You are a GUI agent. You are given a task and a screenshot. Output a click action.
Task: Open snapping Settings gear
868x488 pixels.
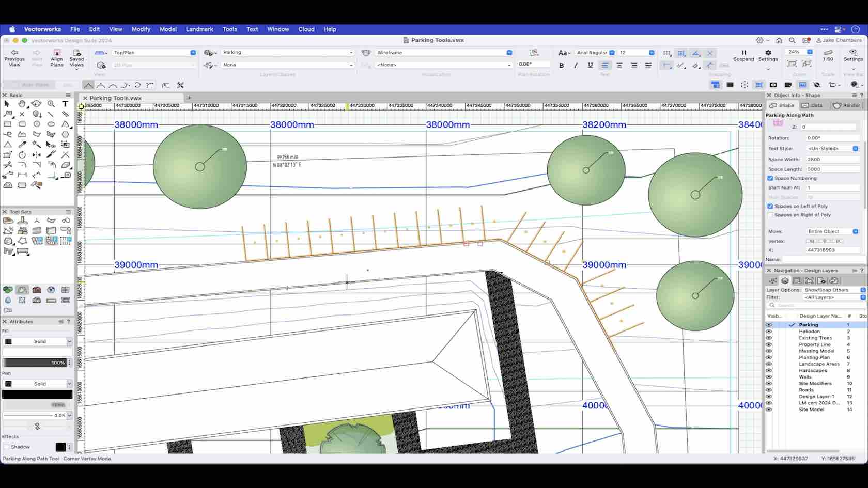768,55
